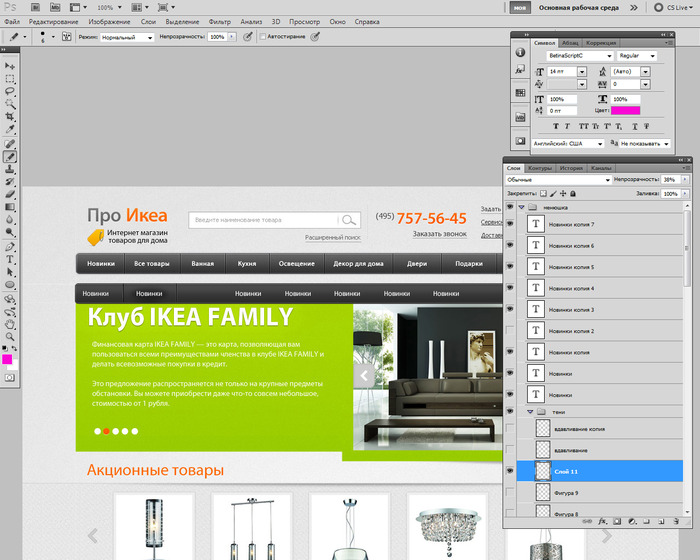Open the Фильтр menu
The image size is (700, 560).
(220, 21)
